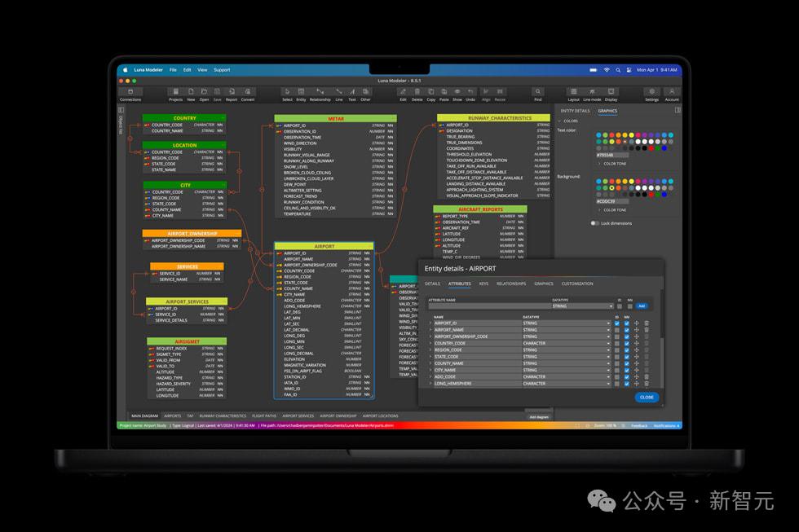
Task: Uncheck NN checkbox for AIRPORT_NAME row
Action: point(627,330)
